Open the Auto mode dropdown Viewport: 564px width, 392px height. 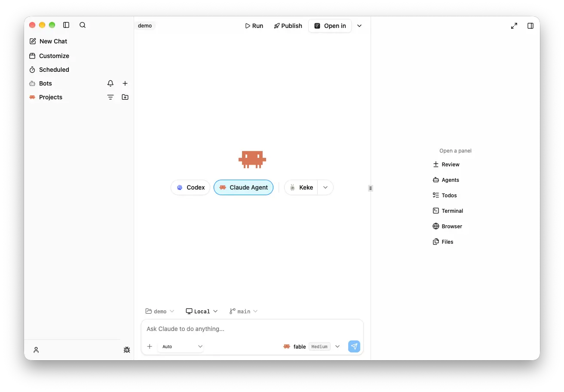(x=181, y=346)
